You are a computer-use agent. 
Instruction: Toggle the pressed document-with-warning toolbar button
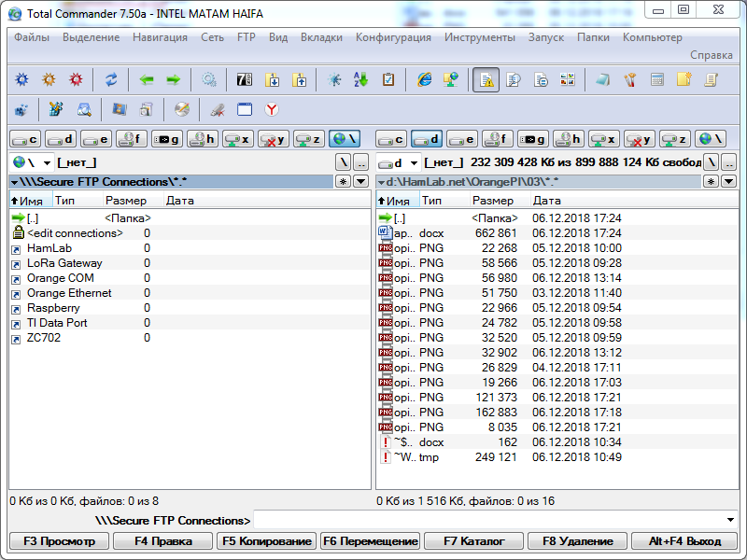click(x=486, y=79)
